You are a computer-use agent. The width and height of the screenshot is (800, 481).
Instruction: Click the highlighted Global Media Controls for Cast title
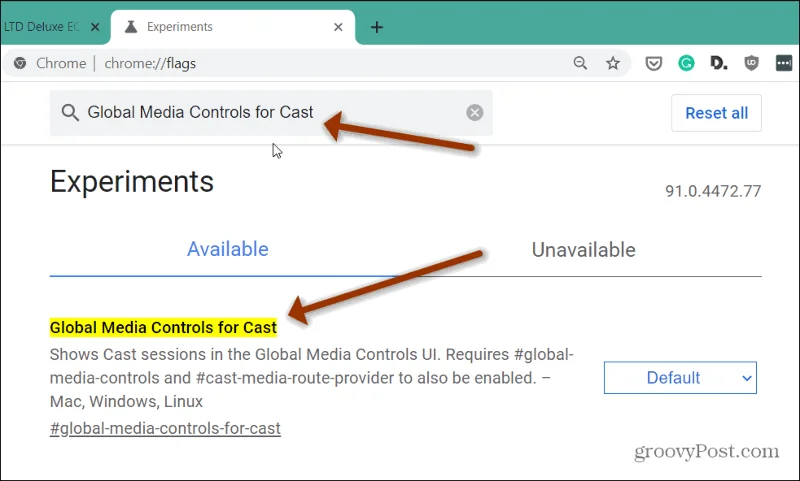tap(163, 327)
